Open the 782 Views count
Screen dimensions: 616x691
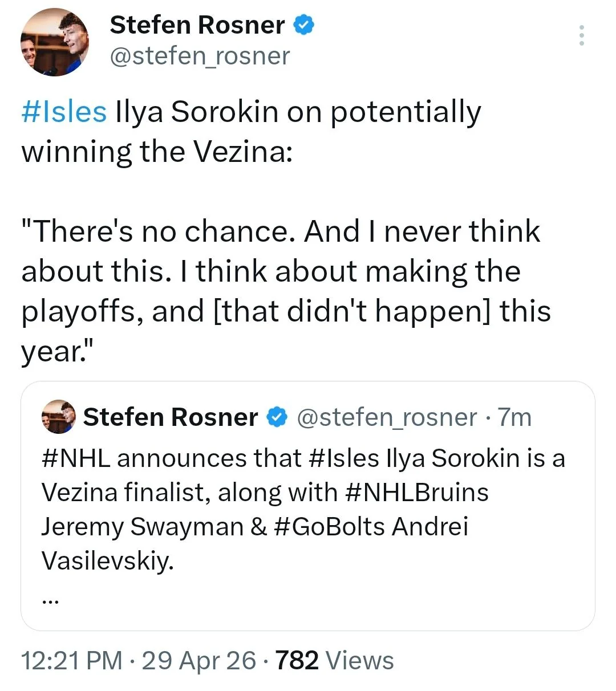click(334, 660)
